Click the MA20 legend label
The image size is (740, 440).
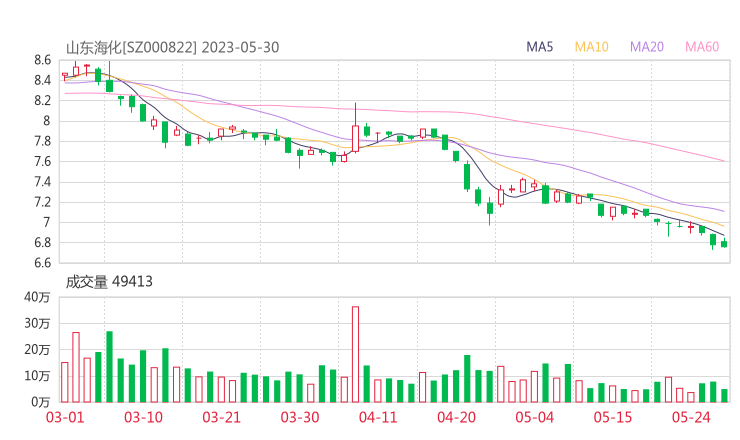(647, 47)
